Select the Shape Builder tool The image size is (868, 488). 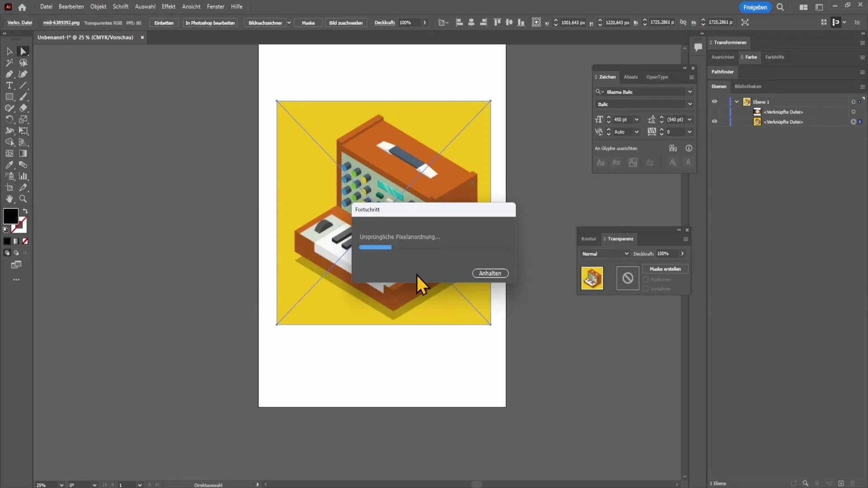coord(9,142)
